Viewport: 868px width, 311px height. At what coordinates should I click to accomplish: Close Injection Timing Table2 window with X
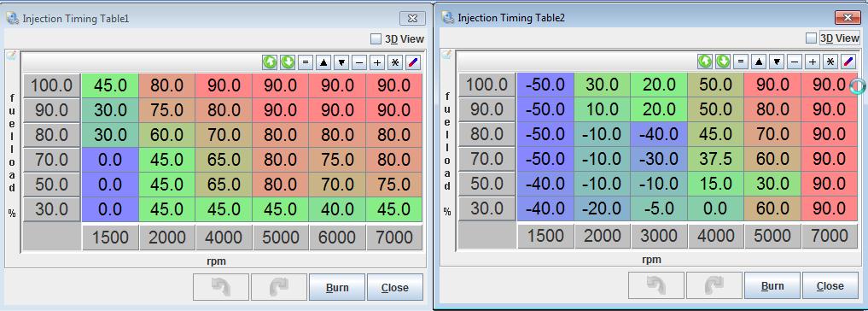848,18
